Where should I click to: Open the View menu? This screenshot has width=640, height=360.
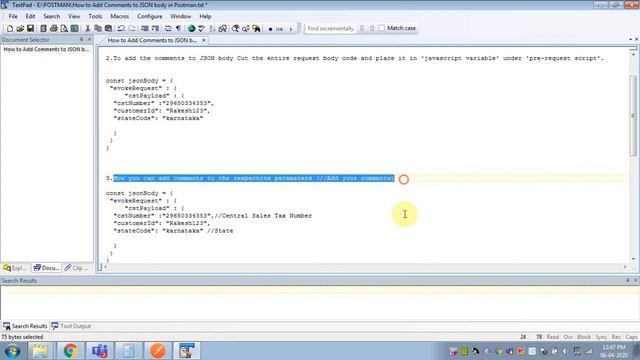(74, 16)
